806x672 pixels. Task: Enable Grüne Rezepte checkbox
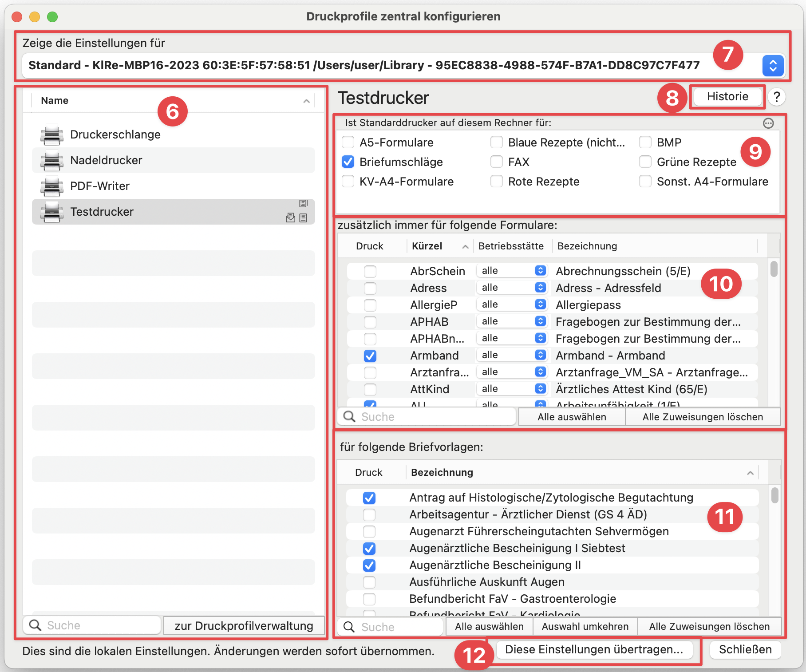coord(645,162)
